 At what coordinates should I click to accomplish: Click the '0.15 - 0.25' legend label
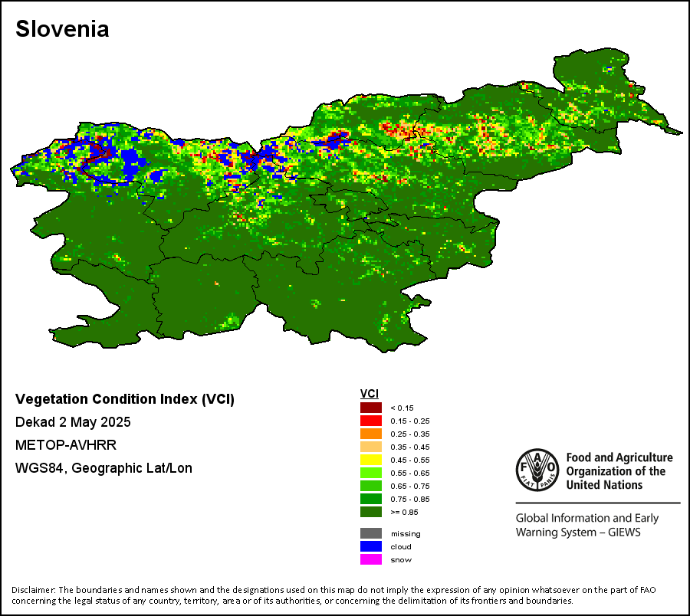click(410, 421)
